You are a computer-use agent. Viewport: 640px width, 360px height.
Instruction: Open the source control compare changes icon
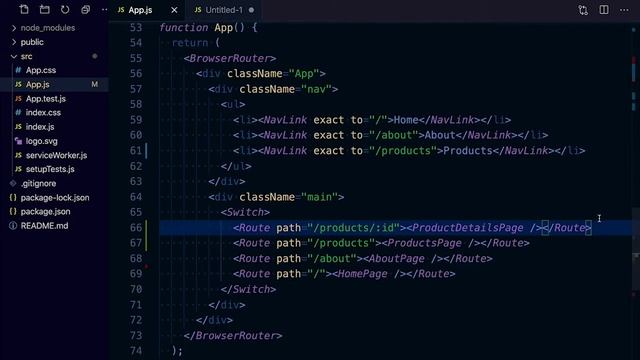click(x=583, y=10)
